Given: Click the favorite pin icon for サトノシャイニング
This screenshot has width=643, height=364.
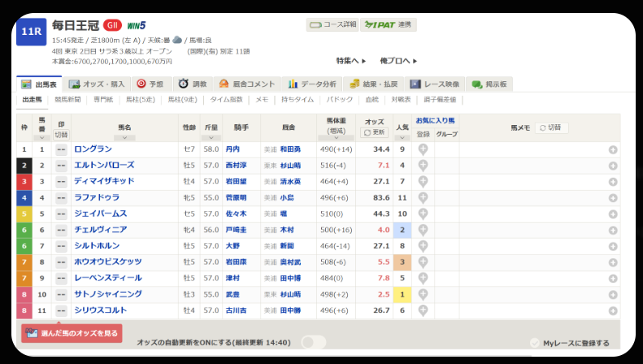Looking at the screenshot, I should 424,294.
